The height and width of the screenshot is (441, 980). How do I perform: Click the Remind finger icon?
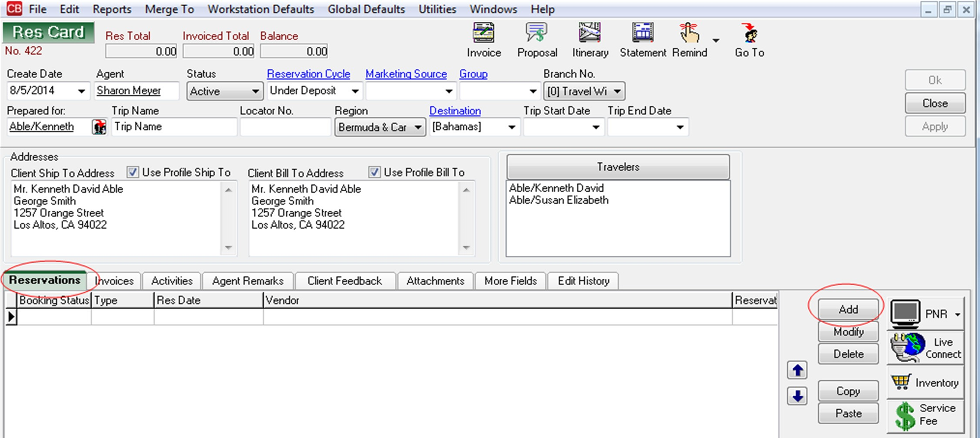689,34
